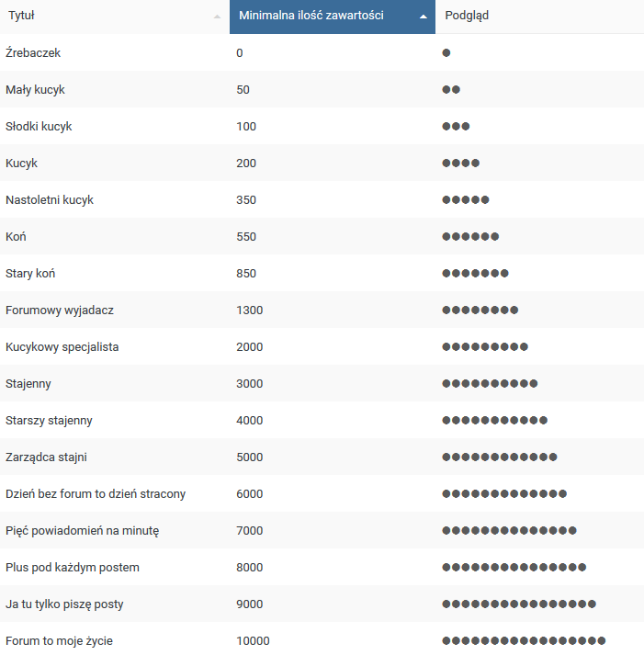Click the Minimalna ilość zawartości column header
This screenshot has width=644, height=655.
click(311, 16)
